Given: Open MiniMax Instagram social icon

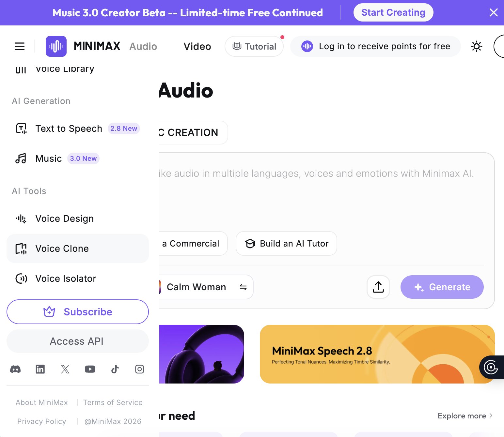Looking at the screenshot, I should coord(140,369).
